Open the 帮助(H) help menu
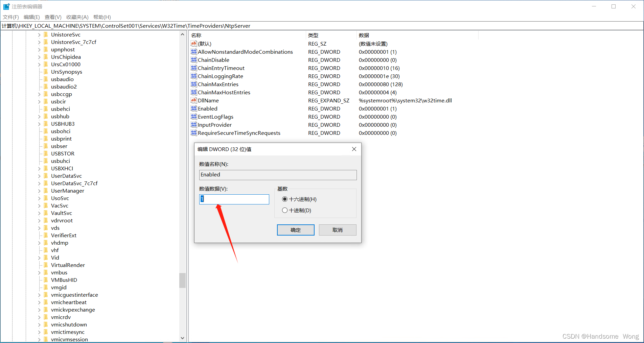This screenshot has height=343, width=644. tap(102, 17)
